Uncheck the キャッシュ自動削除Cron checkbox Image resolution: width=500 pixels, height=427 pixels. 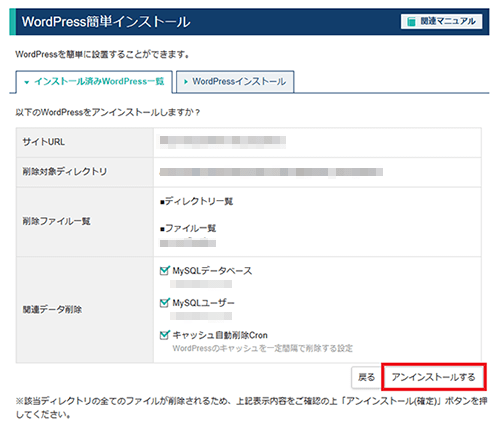(x=164, y=335)
